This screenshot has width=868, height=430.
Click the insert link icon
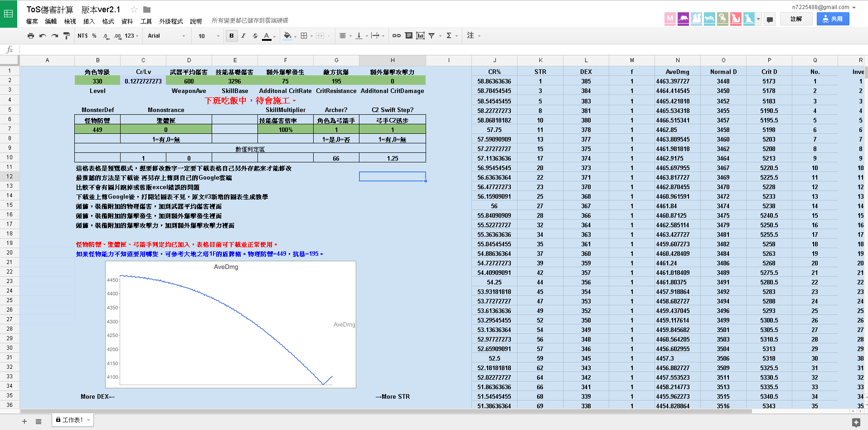396,36
